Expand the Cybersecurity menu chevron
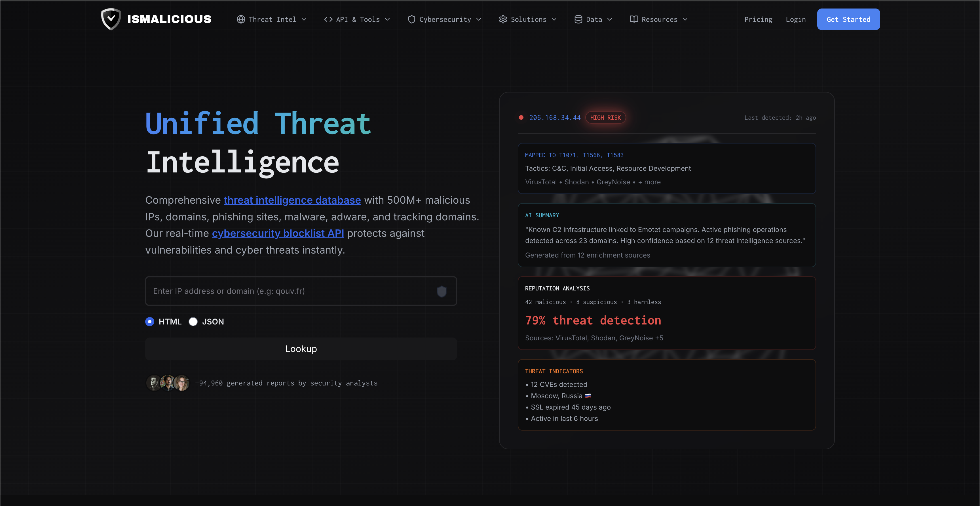Screen dimensions: 980x506 [479, 19]
